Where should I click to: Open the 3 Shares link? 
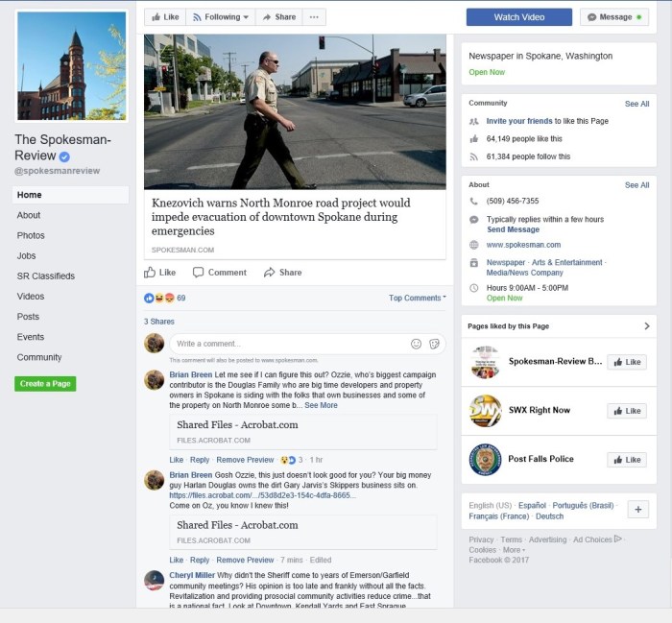point(159,322)
